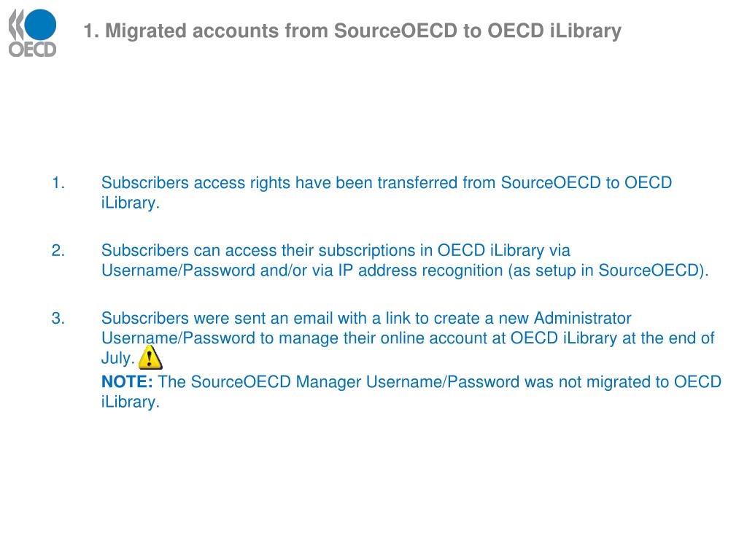The width and height of the screenshot is (747, 560).
Task: Click the line about managing online account
Action: coord(408,338)
